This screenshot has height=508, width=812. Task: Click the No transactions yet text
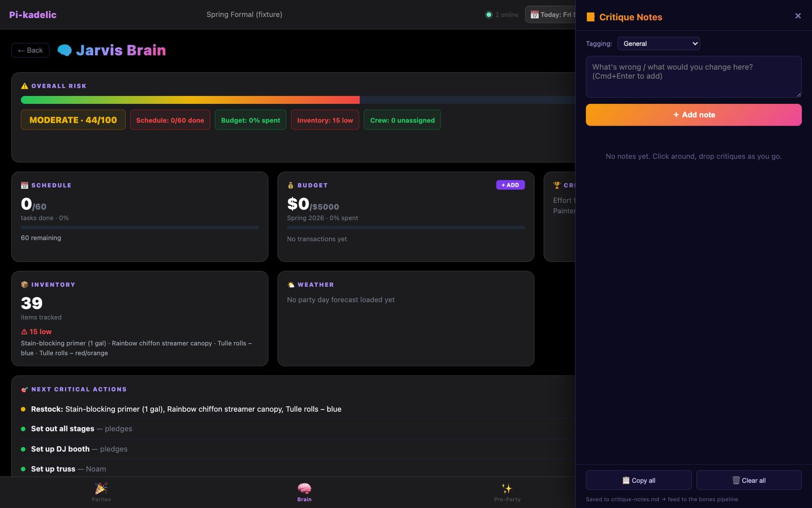tap(317, 239)
